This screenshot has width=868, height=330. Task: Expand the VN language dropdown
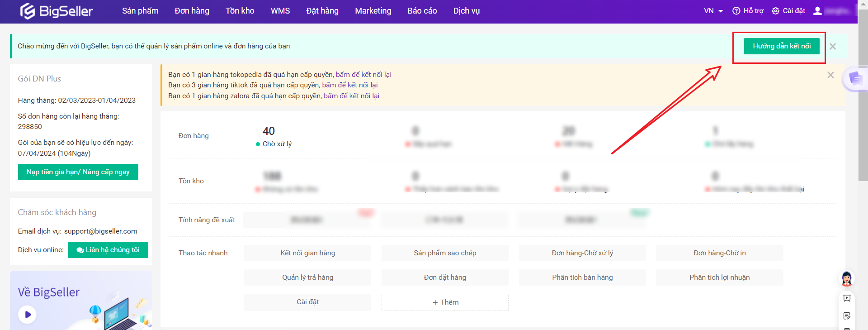713,11
